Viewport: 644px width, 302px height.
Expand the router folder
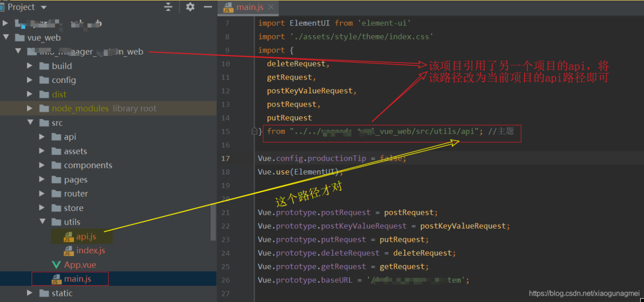[41, 193]
